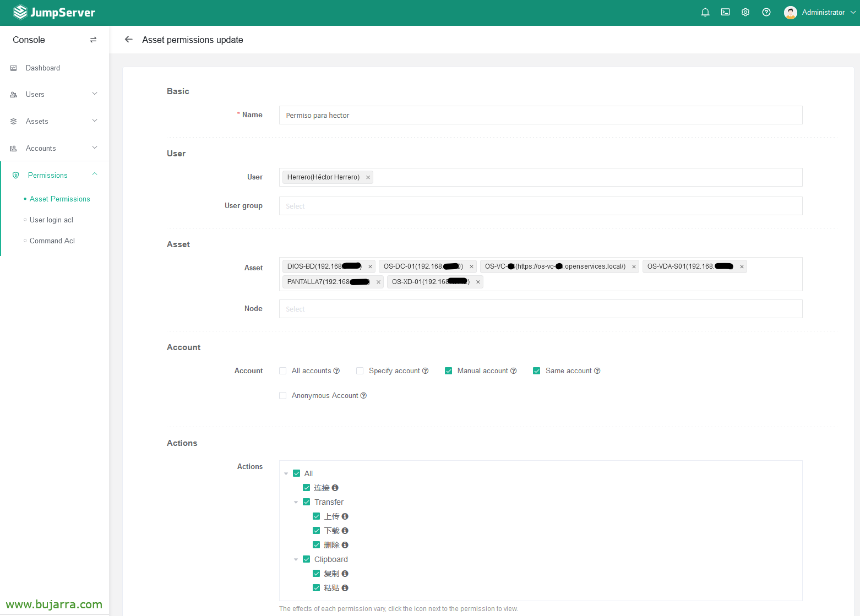Viewport: 860px width, 616px height.
Task: Go to Dashboard in the sidebar
Action: click(43, 68)
